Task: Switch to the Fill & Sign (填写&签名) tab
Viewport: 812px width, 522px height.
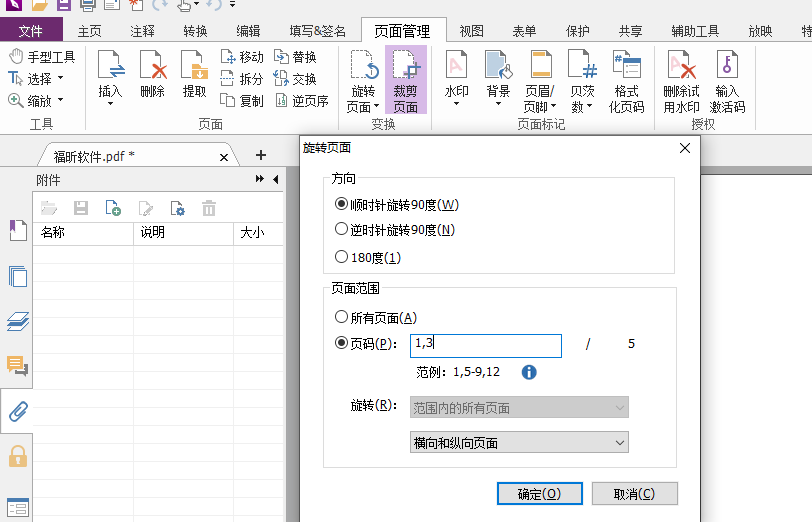Action: coord(317,31)
